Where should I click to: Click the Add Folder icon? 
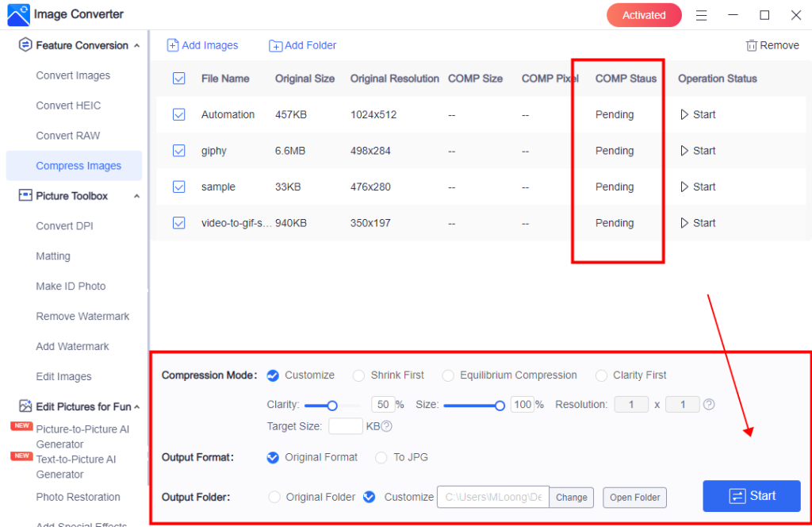274,45
